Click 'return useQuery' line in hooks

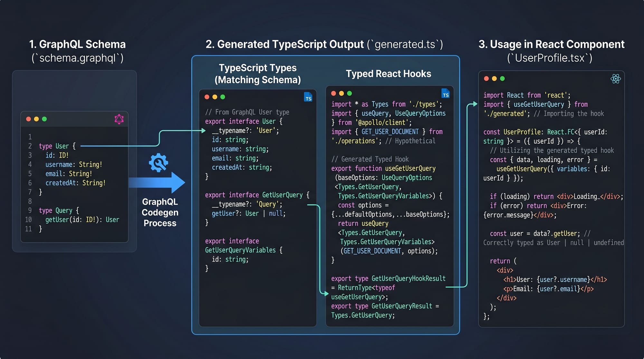363,224
